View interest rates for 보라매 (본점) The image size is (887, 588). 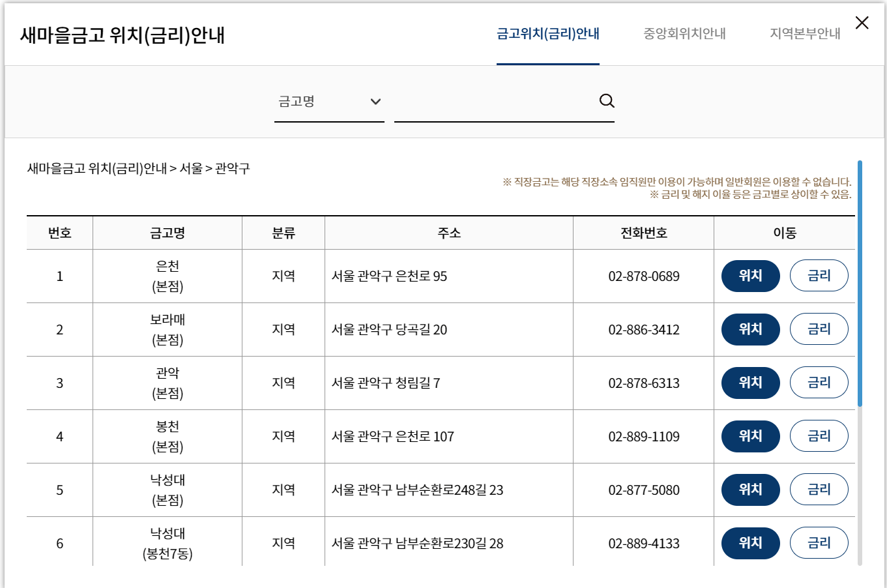819,329
